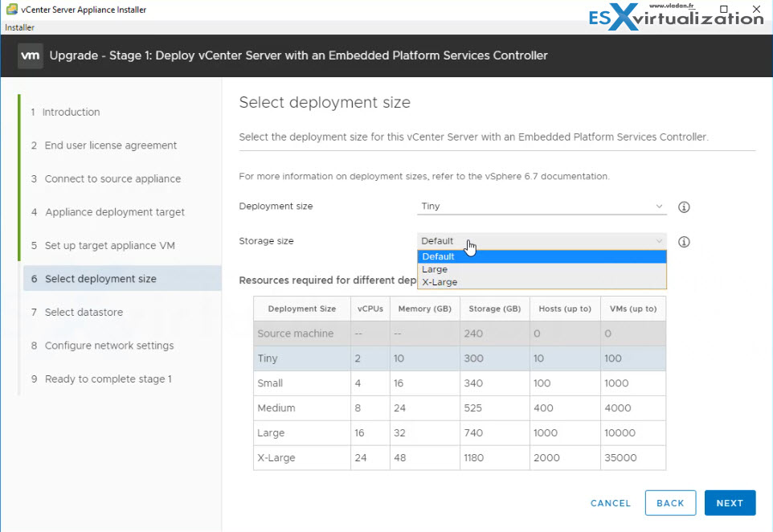Click the BACK button
The image size is (773, 532).
click(670, 503)
